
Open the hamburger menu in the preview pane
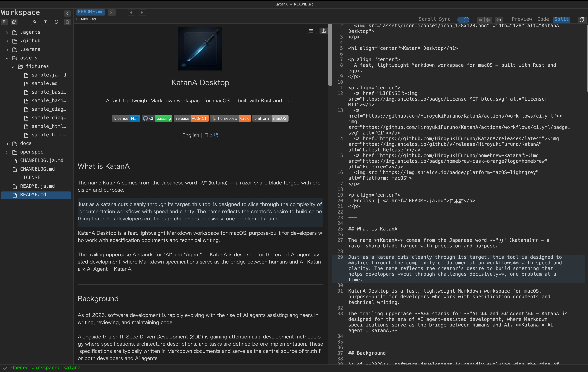312,31
